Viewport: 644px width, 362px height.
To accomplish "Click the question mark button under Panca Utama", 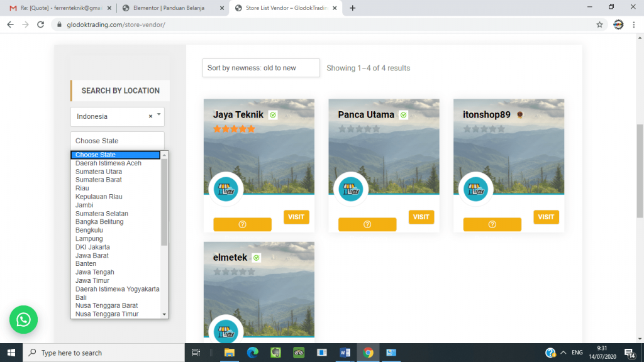I will [x=367, y=224].
